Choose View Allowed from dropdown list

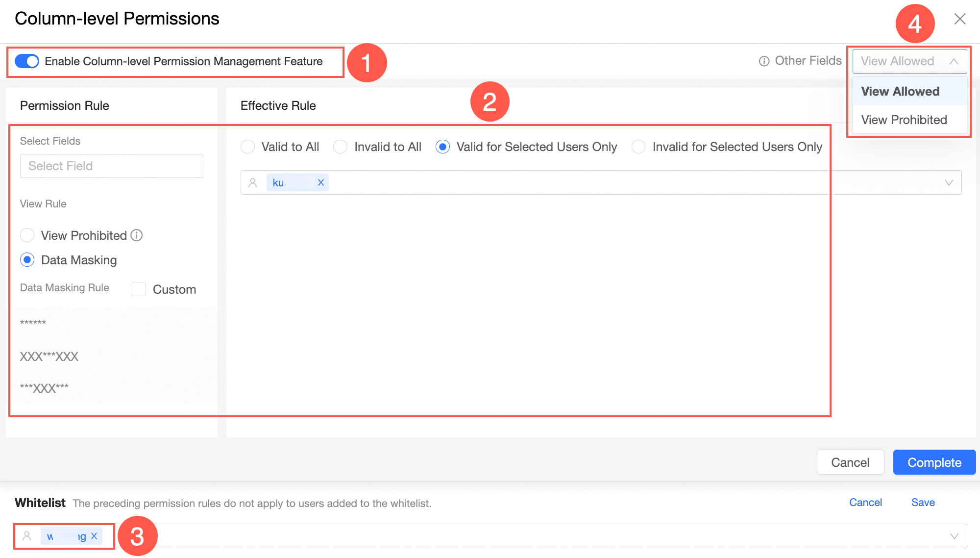click(900, 91)
